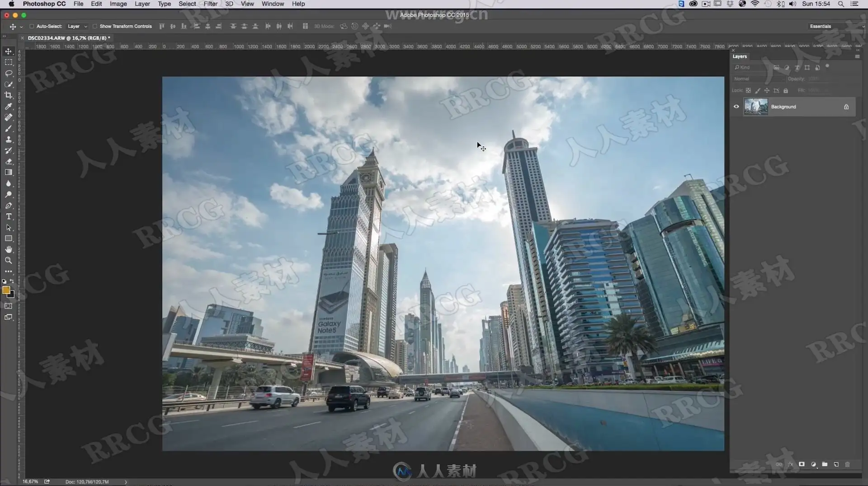Choose the Gradient tool
Screen dimensions: 868x486
coord(8,173)
